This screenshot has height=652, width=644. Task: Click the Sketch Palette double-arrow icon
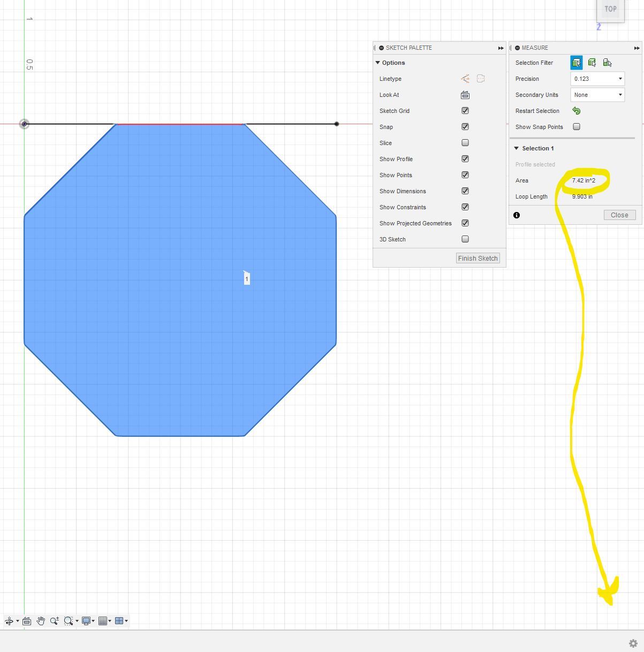(x=501, y=48)
